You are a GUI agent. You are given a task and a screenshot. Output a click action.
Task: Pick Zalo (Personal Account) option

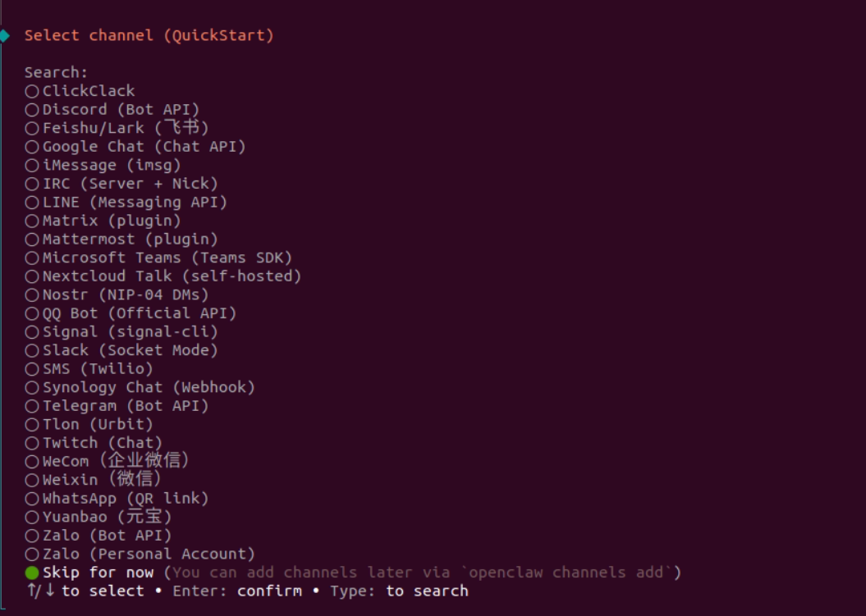(140, 554)
